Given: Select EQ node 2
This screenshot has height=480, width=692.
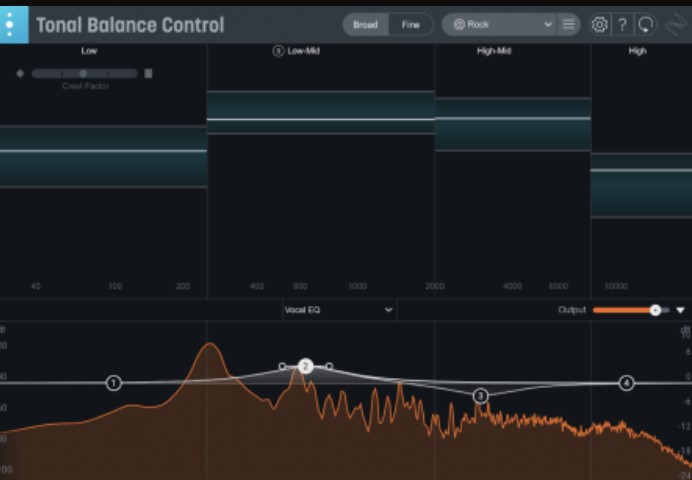Looking at the screenshot, I should [305, 366].
